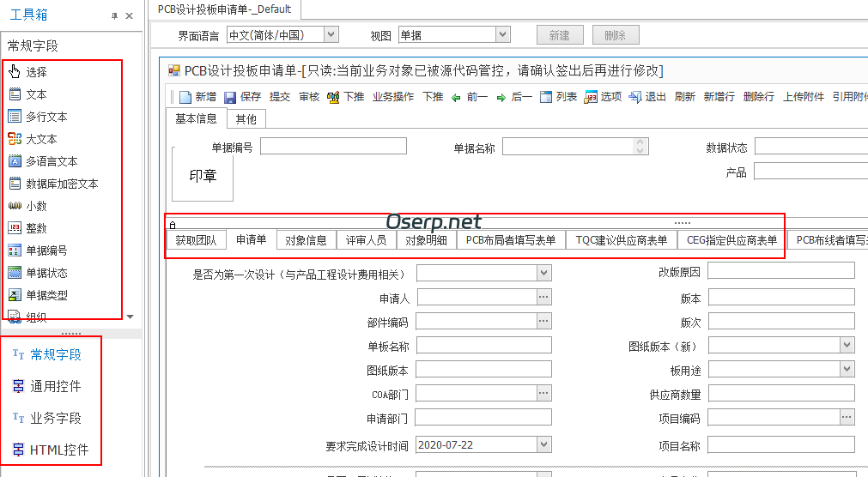Click the 新建 button
The height and width of the screenshot is (477, 868).
pyautogui.click(x=560, y=35)
